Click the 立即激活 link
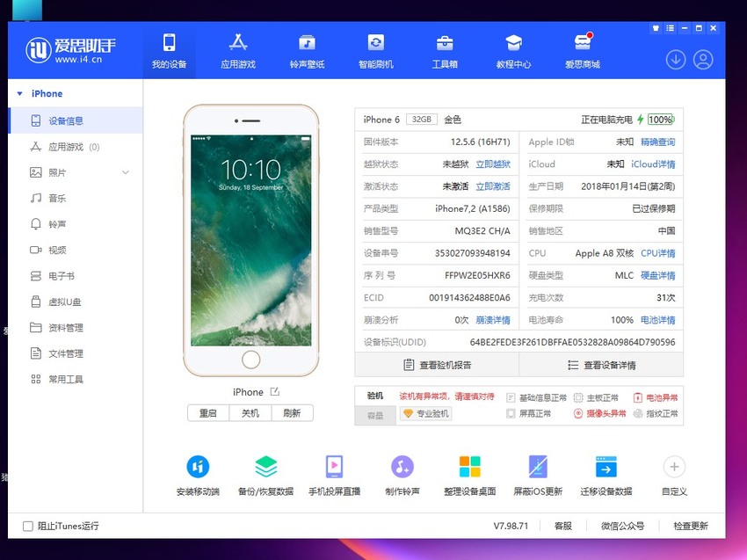This screenshot has width=747, height=560. (493, 186)
